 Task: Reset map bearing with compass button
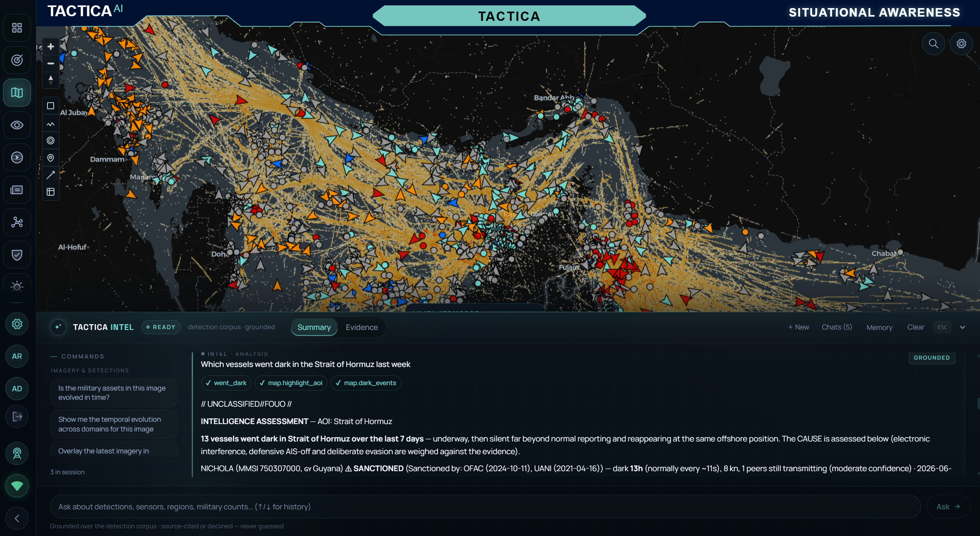pyautogui.click(x=51, y=80)
